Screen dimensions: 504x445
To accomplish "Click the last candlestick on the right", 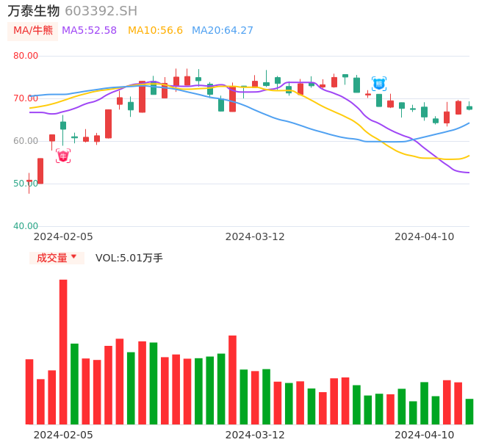I will tap(469, 107).
